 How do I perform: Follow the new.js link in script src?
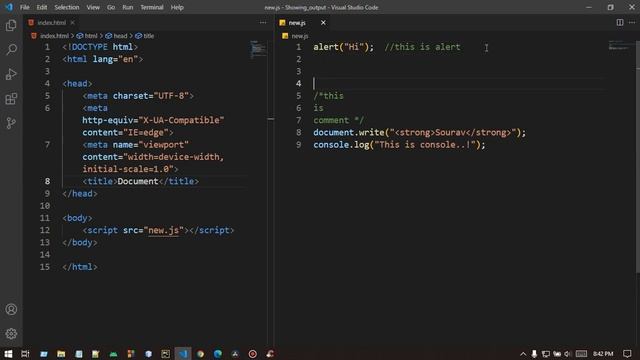click(x=164, y=230)
